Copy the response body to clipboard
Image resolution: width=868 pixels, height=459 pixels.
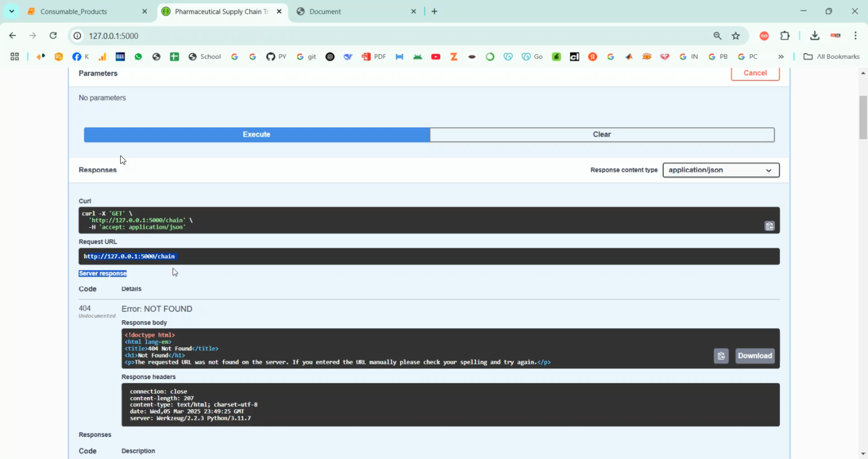click(720, 356)
